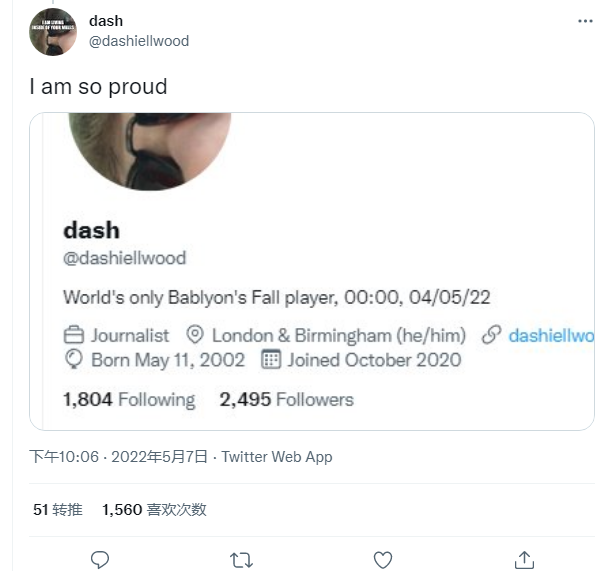View the 1,560 likes list
606x571 pixels.
[x=154, y=510]
